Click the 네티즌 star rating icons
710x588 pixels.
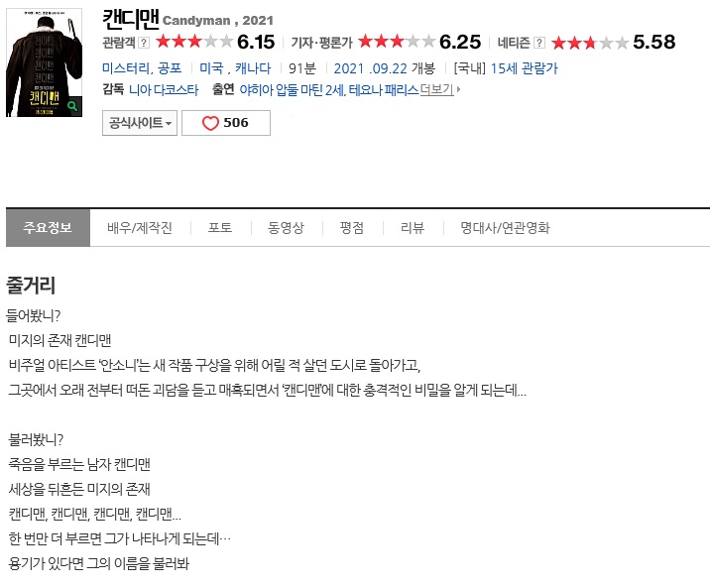590,43
